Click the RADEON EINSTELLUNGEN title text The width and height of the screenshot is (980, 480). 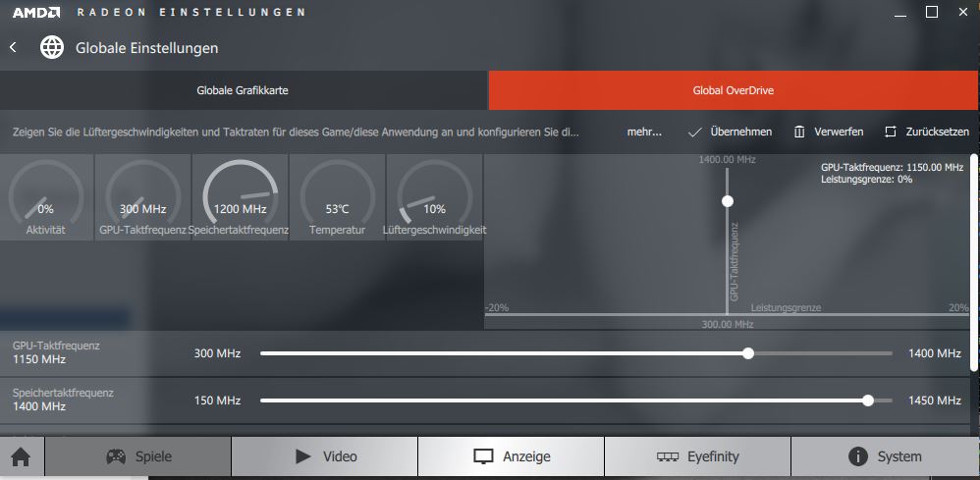pyautogui.click(x=191, y=12)
